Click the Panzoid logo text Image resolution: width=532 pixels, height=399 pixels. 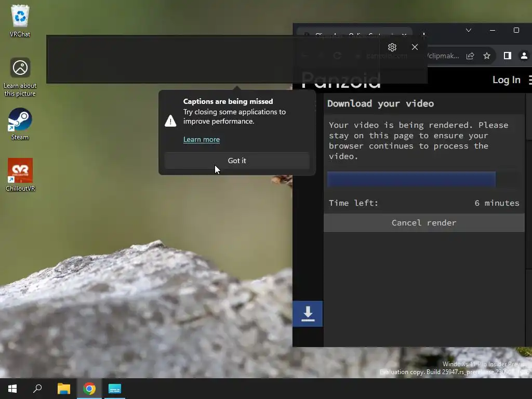[x=341, y=81]
